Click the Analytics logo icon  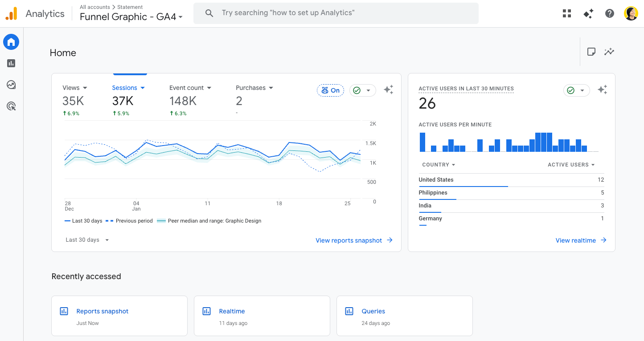click(12, 13)
